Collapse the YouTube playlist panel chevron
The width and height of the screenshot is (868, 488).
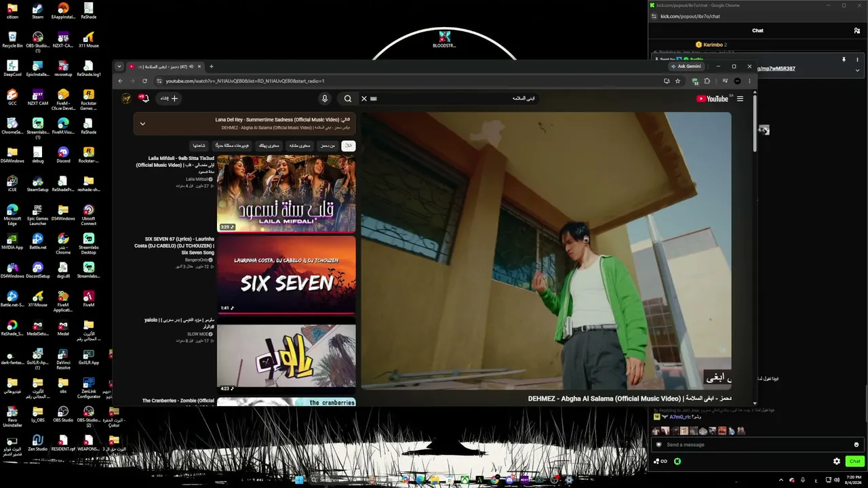142,123
